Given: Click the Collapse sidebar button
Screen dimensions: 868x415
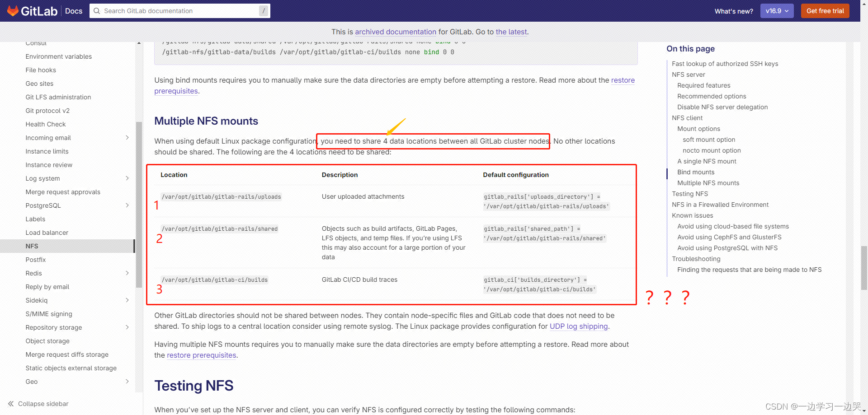Looking at the screenshot, I should click(x=38, y=404).
